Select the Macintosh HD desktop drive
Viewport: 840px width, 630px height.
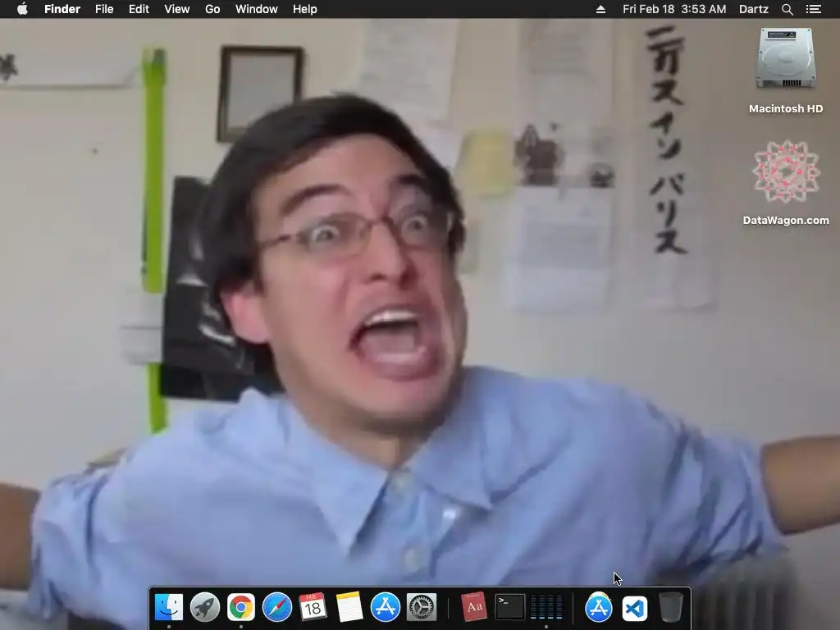(x=786, y=71)
